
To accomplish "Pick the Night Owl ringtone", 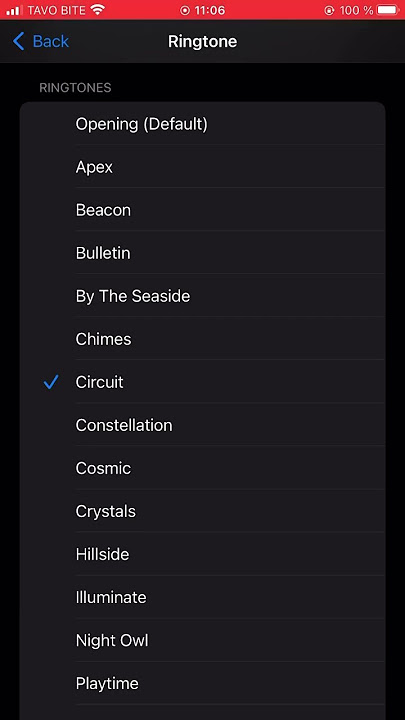I will tap(202, 640).
